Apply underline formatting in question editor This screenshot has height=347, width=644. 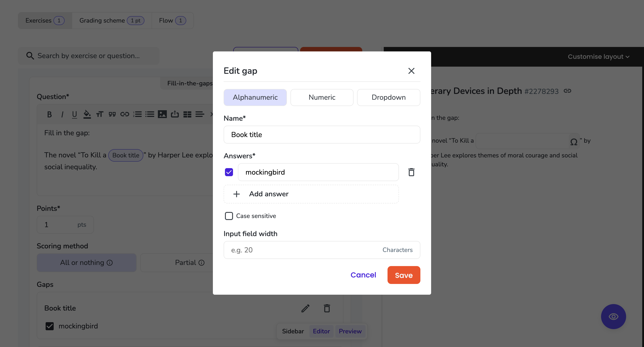pyautogui.click(x=74, y=114)
